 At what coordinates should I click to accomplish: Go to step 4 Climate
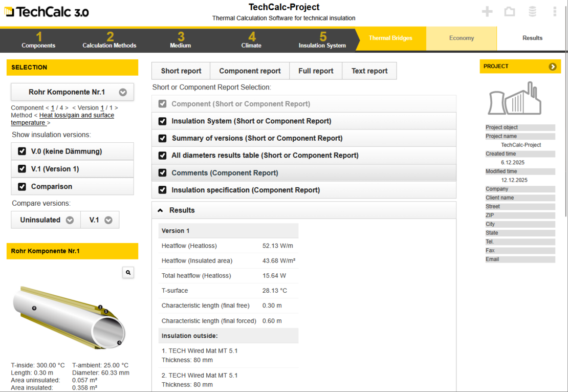pos(251,40)
